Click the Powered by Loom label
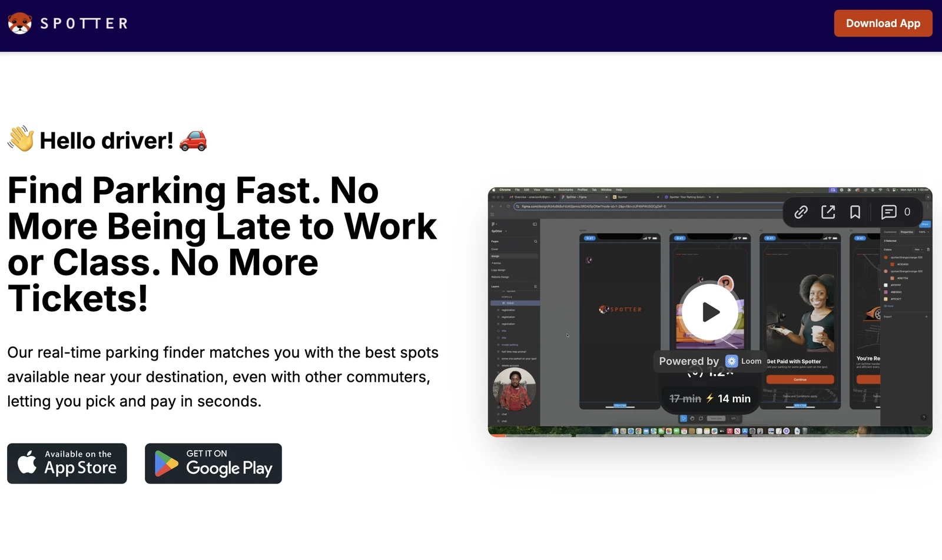The width and height of the screenshot is (942, 560). tap(710, 361)
